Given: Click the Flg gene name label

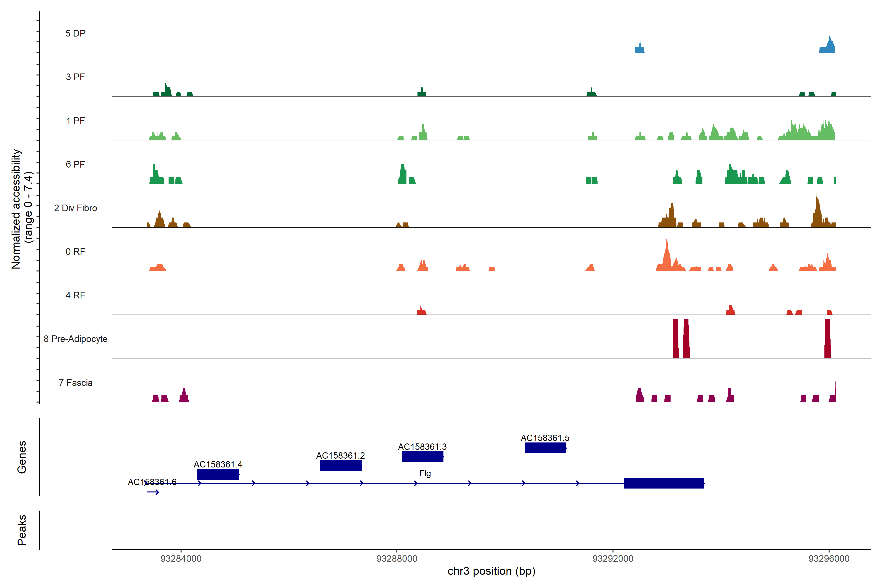Looking at the screenshot, I should [x=425, y=473].
